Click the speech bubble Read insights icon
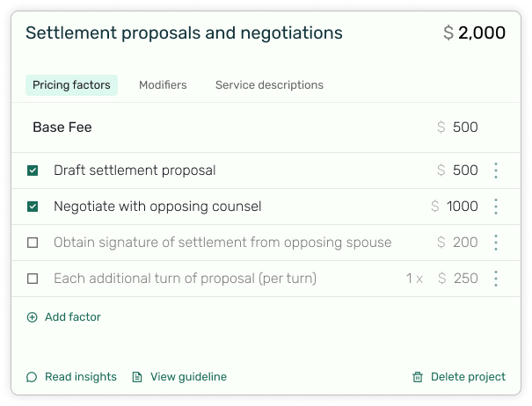 (32, 377)
